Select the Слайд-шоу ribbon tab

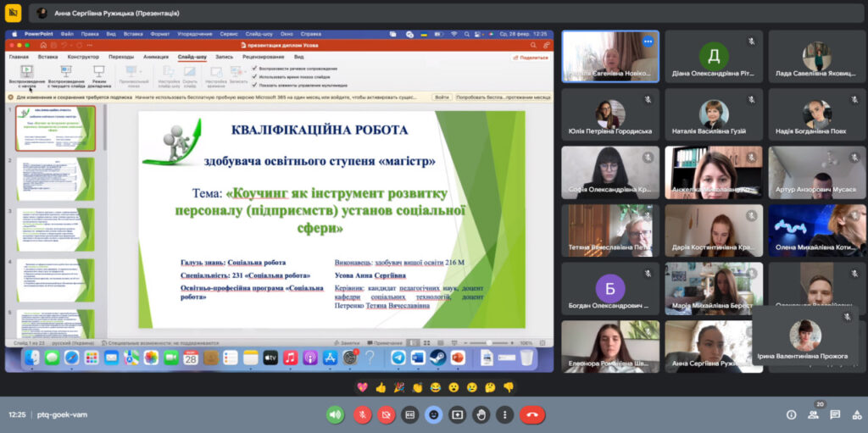[x=192, y=57]
